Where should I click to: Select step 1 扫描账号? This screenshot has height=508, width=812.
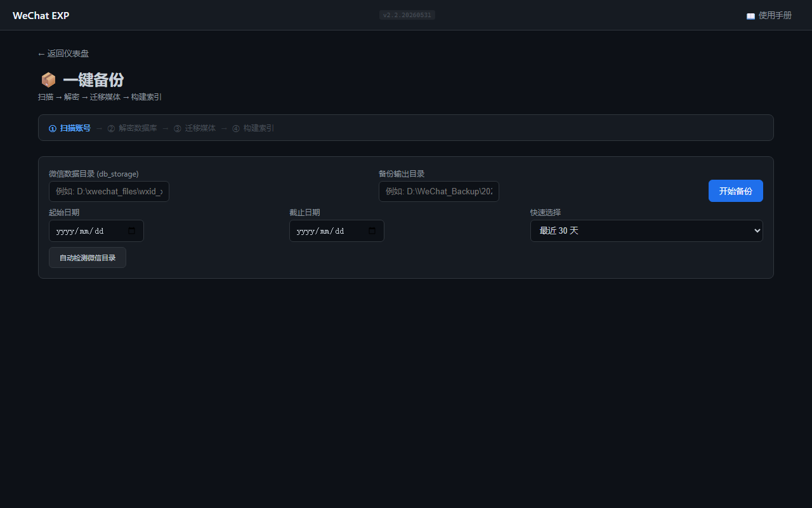[x=70, y=128]
